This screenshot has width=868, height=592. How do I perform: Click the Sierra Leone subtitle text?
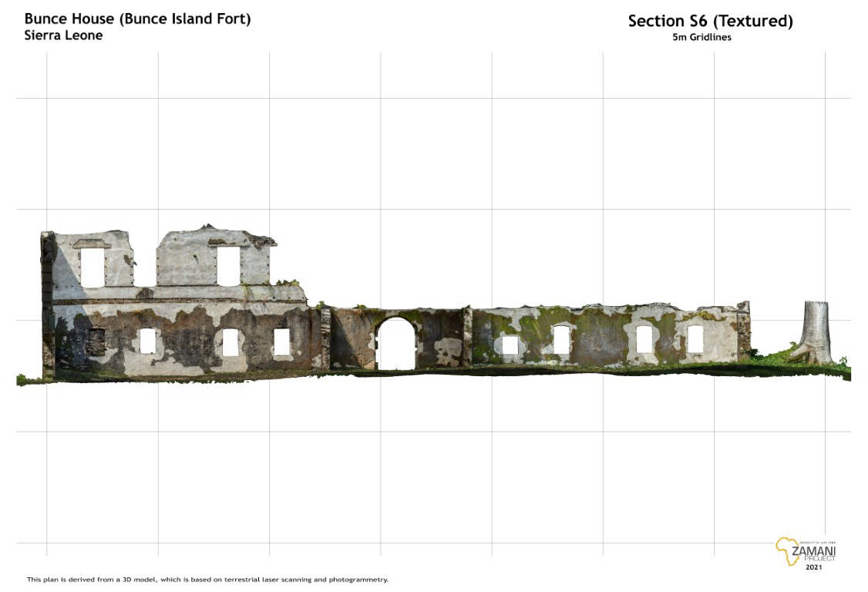(x=63, y=35)
